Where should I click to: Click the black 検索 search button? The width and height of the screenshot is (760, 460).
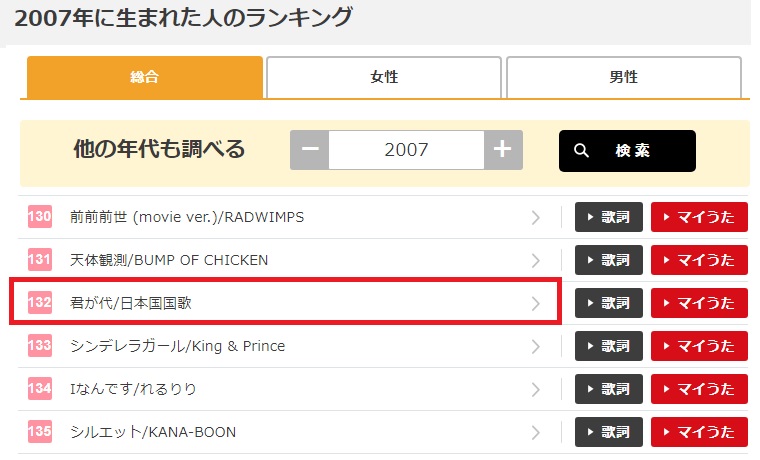(x=626, y=150)
